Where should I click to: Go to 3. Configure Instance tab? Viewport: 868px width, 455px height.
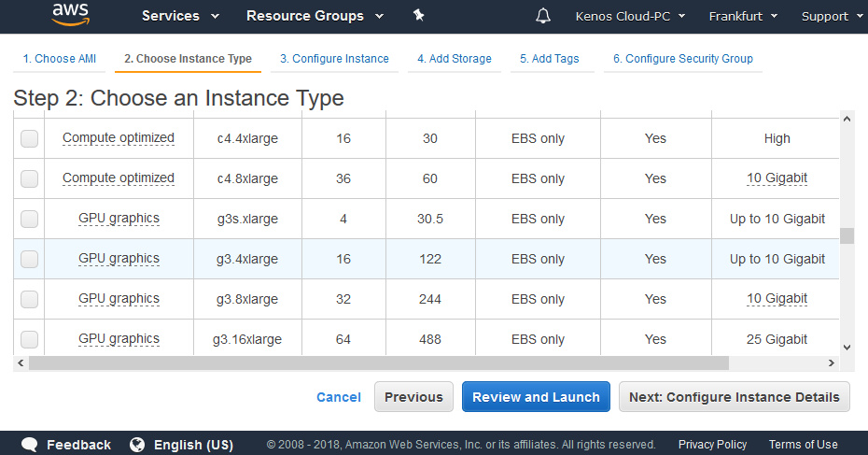[x=334, y=59]
